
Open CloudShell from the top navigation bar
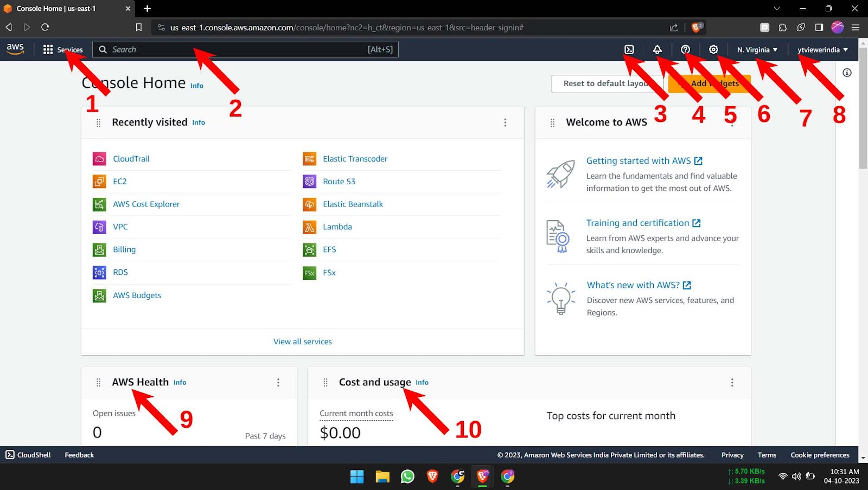[x=629, y=49]
